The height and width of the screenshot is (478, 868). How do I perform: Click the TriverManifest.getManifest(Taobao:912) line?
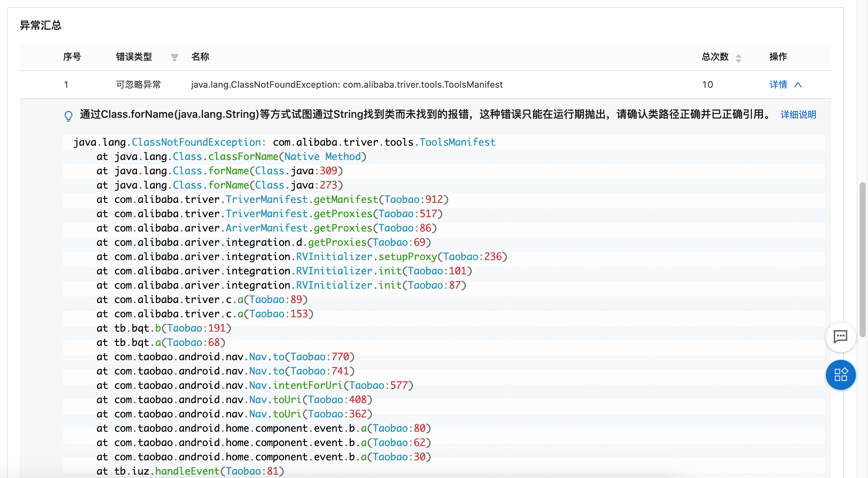point(273,199)
